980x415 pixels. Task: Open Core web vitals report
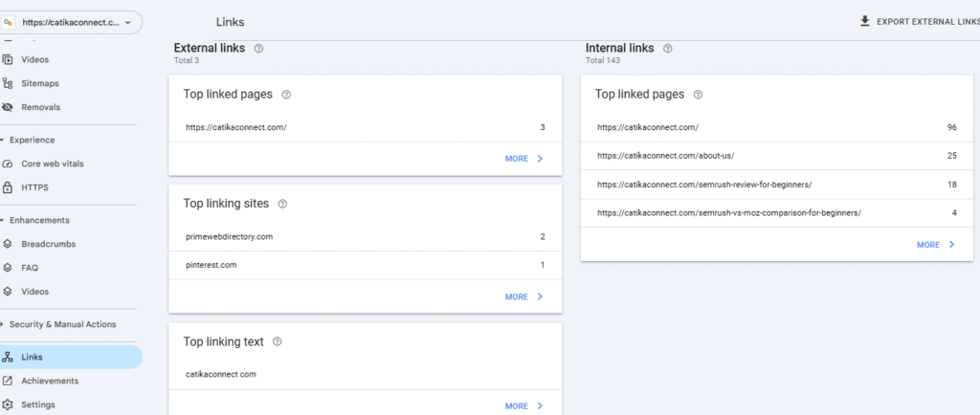click(52, 164)
